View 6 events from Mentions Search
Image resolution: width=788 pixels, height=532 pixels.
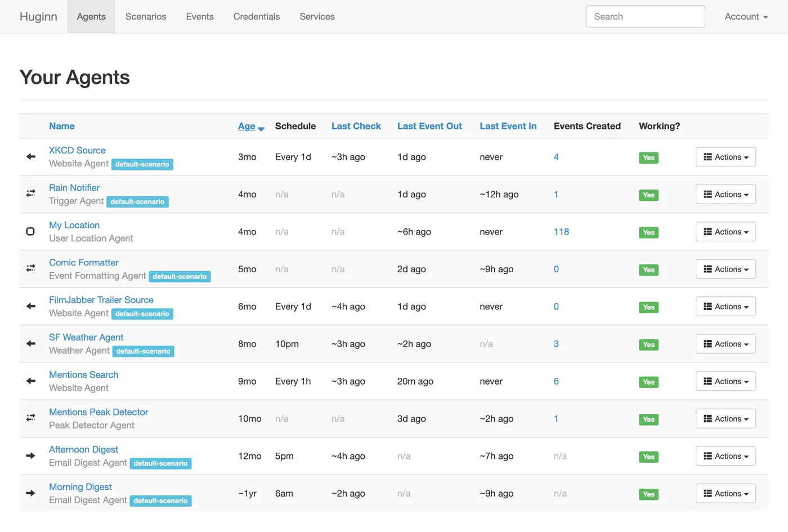556,381
